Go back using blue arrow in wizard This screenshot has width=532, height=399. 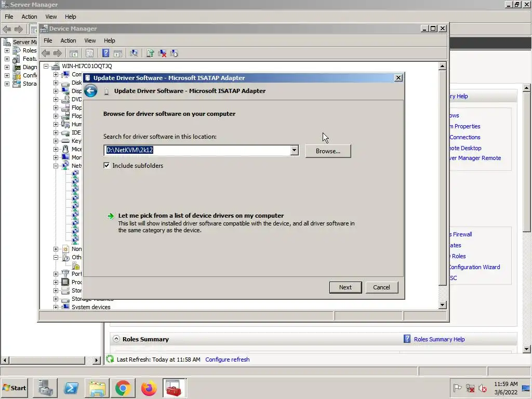pyautogui.click(x=90, y=91)
